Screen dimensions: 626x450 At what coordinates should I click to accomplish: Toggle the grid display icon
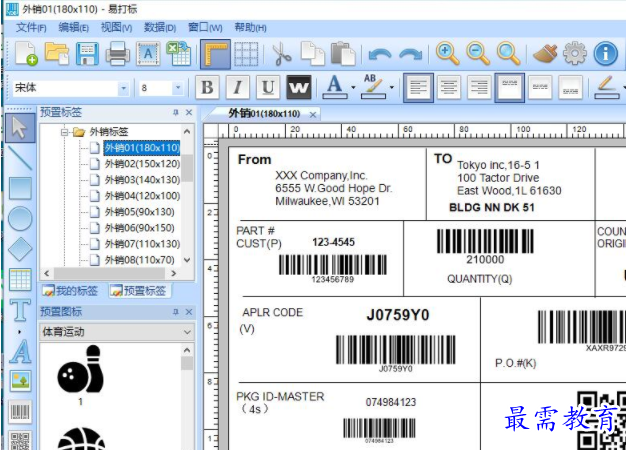pyautogui.click(x=246, y=54)
